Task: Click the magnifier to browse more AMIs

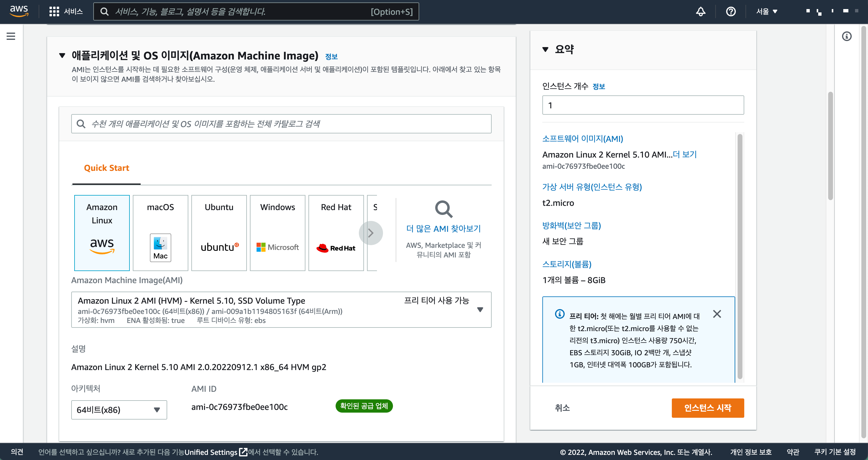Action: [443, 209]
